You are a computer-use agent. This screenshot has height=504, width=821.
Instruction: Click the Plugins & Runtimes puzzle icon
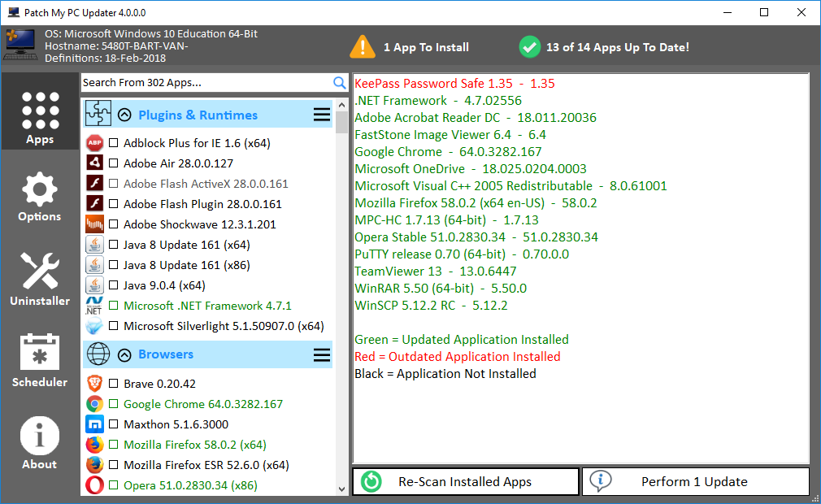[x=98, y=114]
